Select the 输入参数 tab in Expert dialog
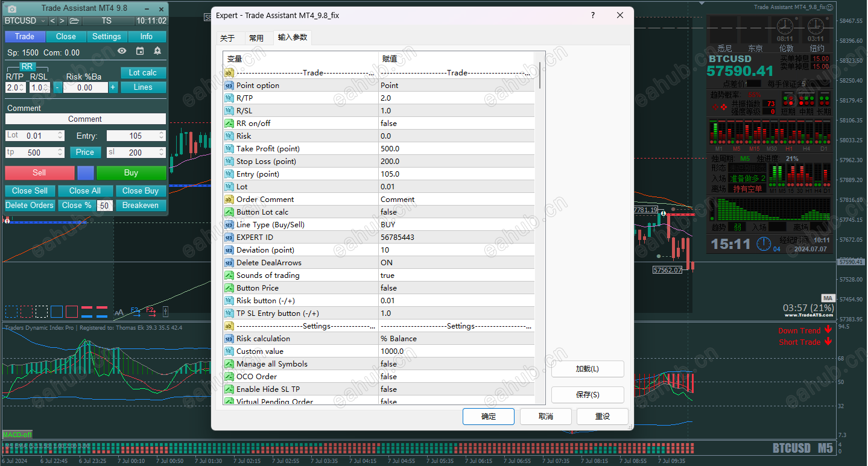The width and height of the screenshot is (868, 466). 293,37
